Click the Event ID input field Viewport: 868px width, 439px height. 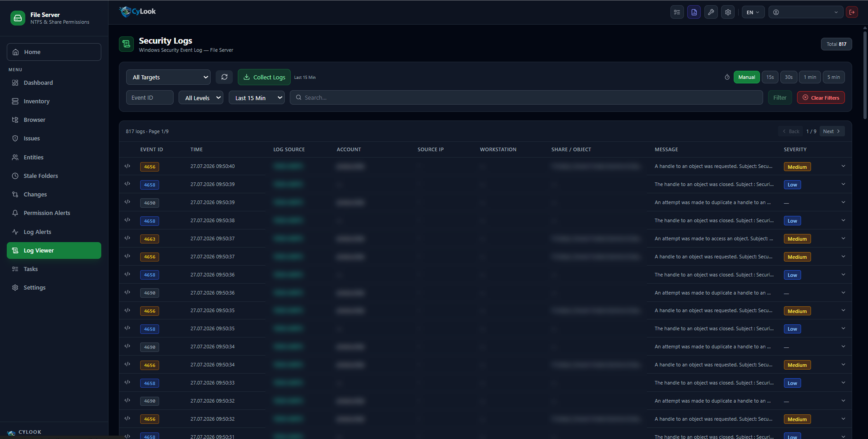pos(150,98)
